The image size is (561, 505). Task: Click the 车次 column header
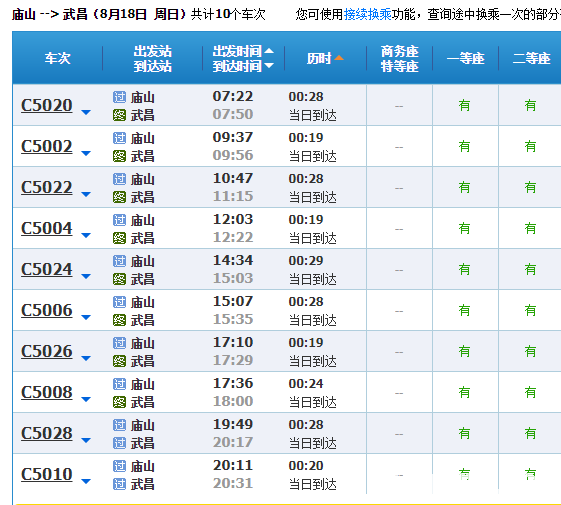(x=58, y=58)
